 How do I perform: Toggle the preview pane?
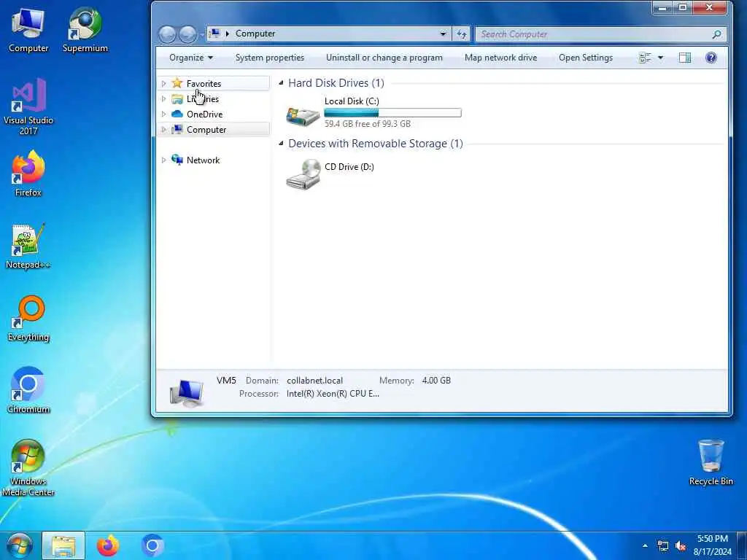(x=685, y=58)
